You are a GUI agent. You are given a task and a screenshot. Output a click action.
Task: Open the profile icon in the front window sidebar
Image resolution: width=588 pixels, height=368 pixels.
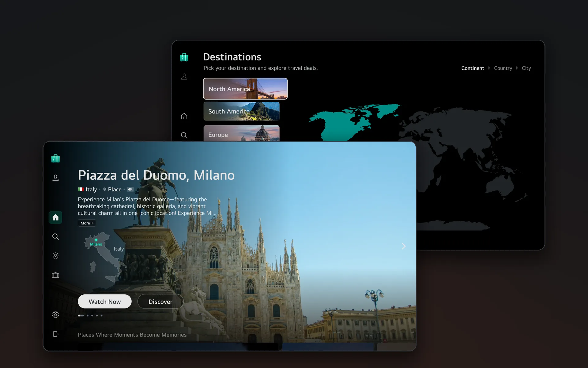click(55, 178)
